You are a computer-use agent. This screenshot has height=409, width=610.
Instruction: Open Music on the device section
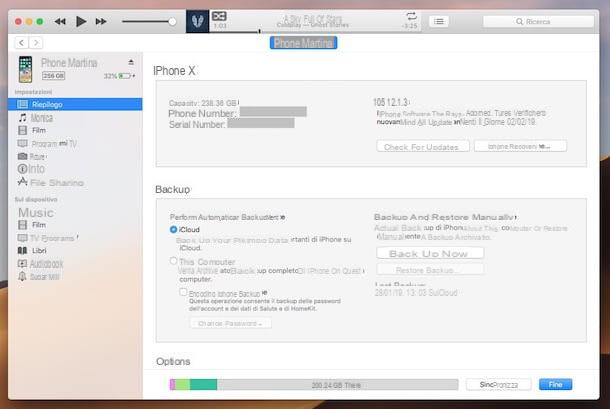click(x=75, y=212)
